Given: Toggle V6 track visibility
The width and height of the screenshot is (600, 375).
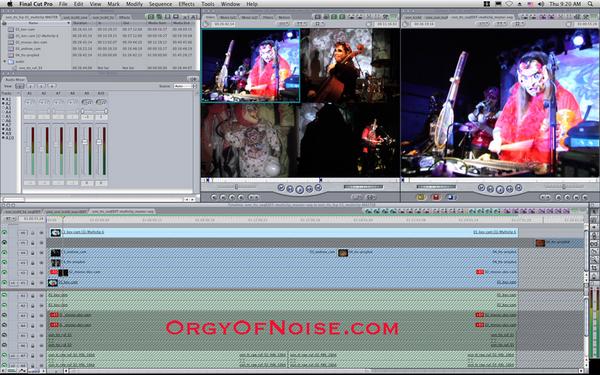Looking at the screenshot, I should 5,233.
